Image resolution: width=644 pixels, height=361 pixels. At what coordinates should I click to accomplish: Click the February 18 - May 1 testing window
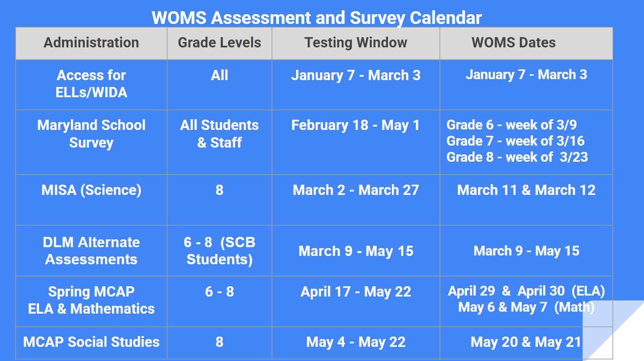(356, 126)
